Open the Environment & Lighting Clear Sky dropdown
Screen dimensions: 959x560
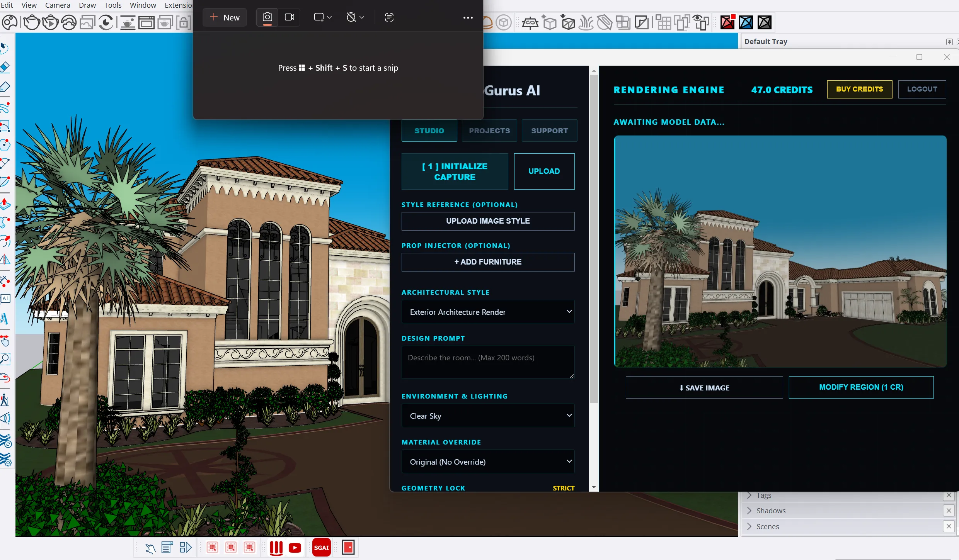click(x=488, y=416)
